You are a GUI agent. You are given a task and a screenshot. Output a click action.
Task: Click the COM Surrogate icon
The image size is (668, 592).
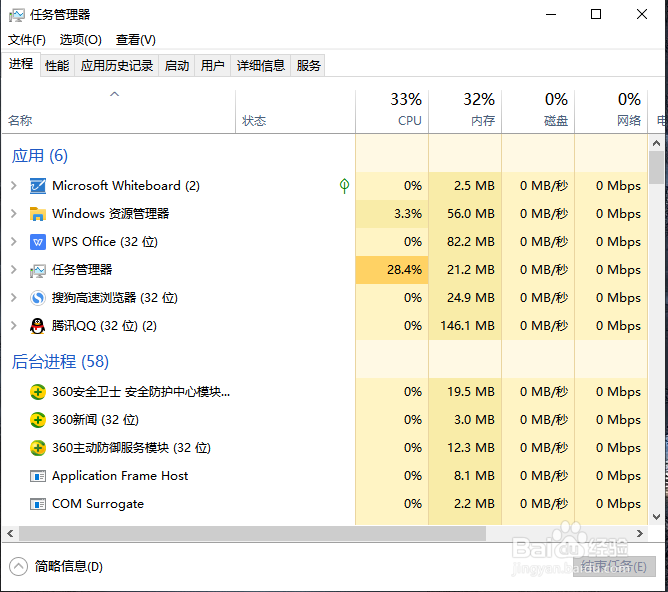coord(37,504)
